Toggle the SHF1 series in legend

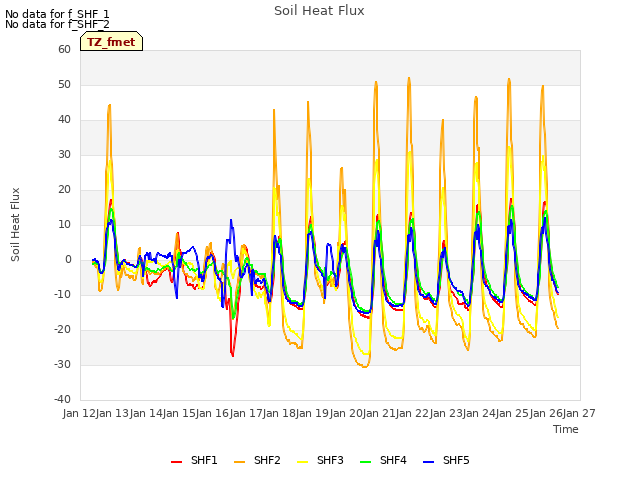pyautogui.click(x=194, y=460)
